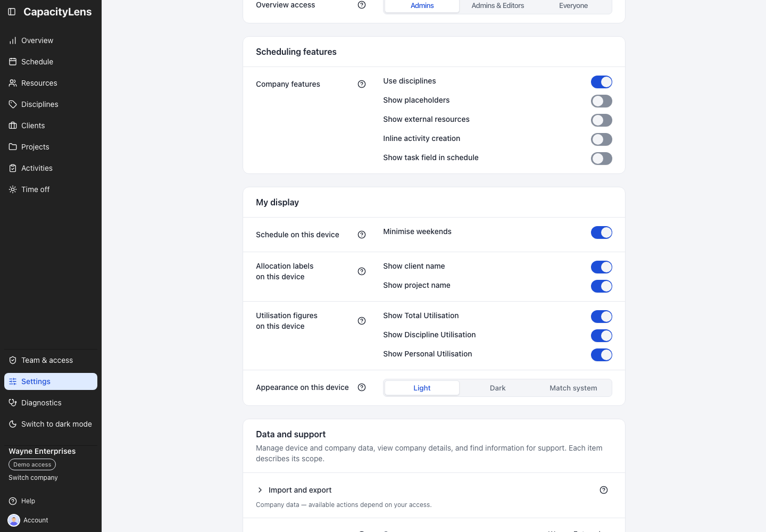Click the Demo access badge
The image size is (766, 532).
click(x=32, y=464)
